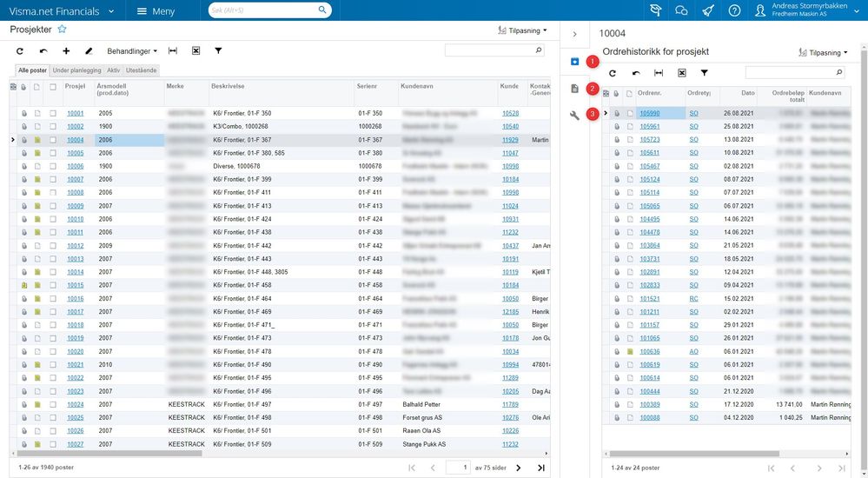
Task: Click the pencil edit icon
Action: click(89, 51)
